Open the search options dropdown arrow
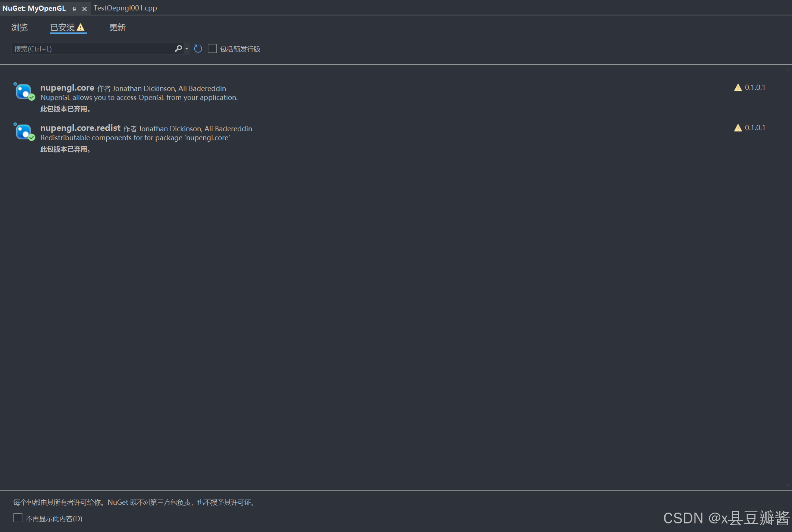Viewport: 792px width, 532px height. (x=187, y=48)
